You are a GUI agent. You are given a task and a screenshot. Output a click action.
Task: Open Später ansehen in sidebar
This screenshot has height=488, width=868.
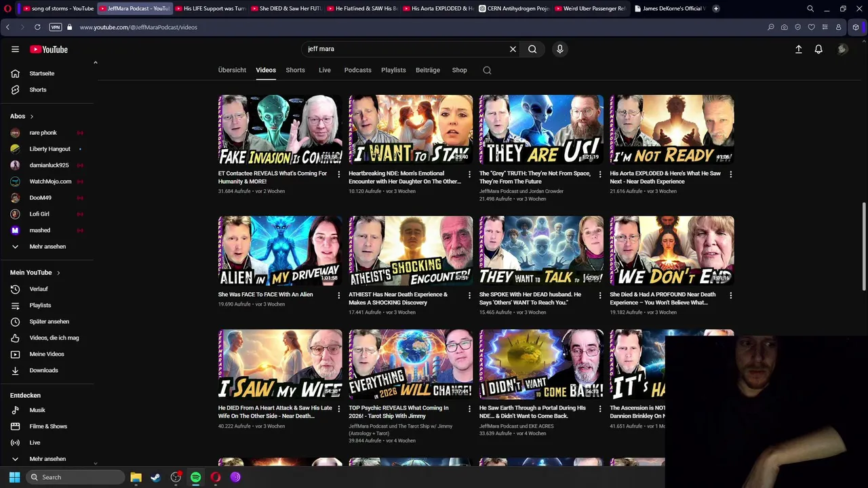[47, 321]
